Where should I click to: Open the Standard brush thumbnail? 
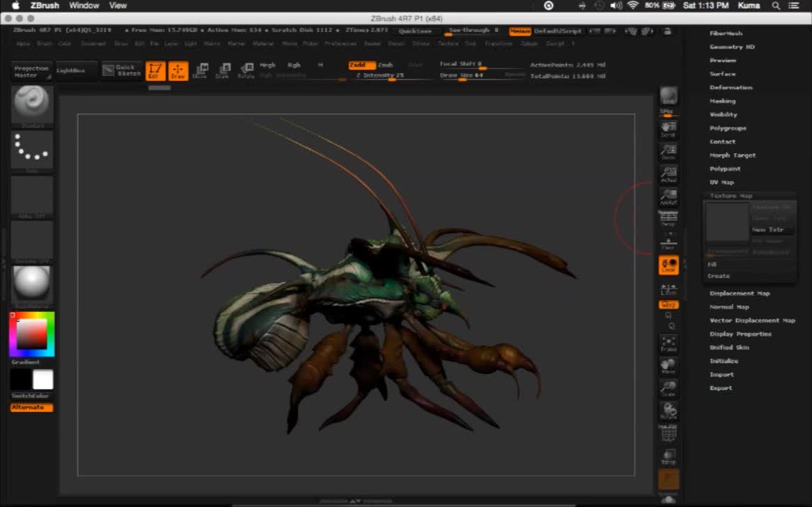(x=31, y=106)
